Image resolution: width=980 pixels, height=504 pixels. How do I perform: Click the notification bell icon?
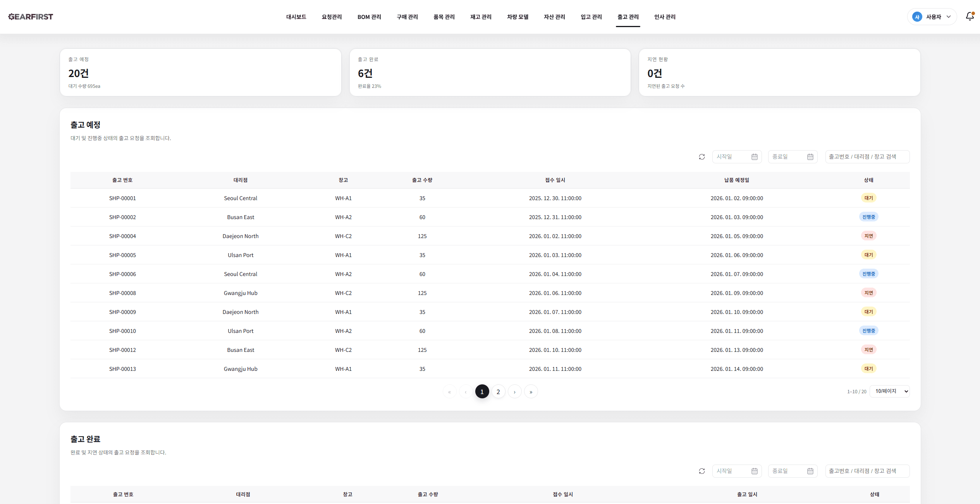click(x=969, y=16)
